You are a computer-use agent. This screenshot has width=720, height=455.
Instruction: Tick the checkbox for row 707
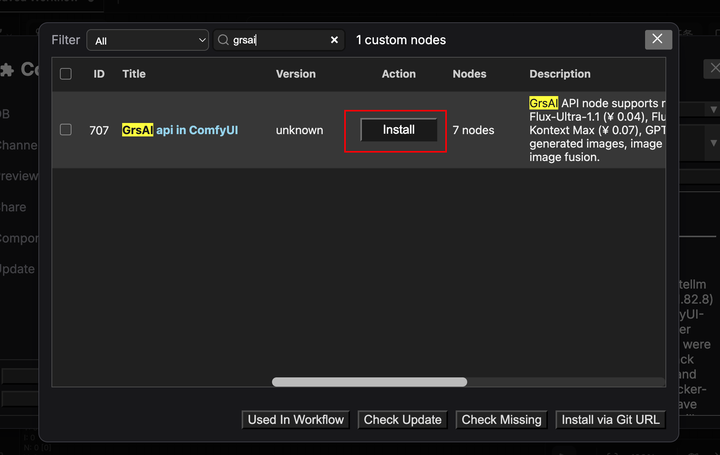(66, 130)
